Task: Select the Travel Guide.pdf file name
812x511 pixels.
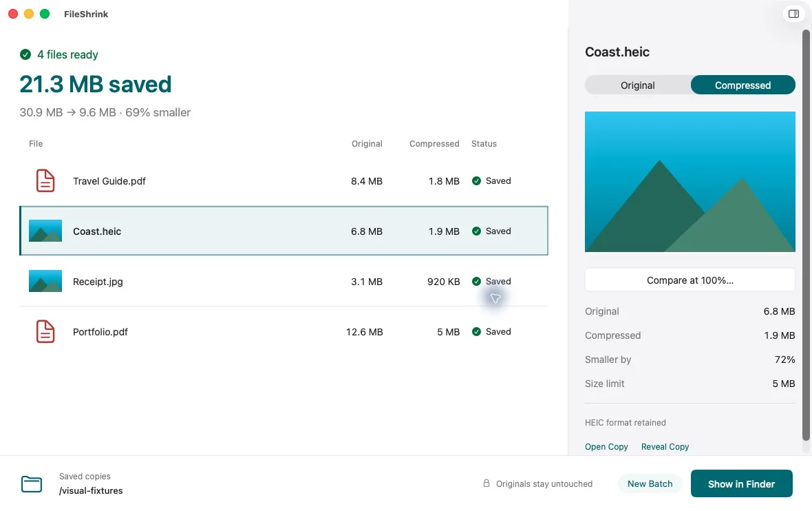Action: tap(109, 181)
